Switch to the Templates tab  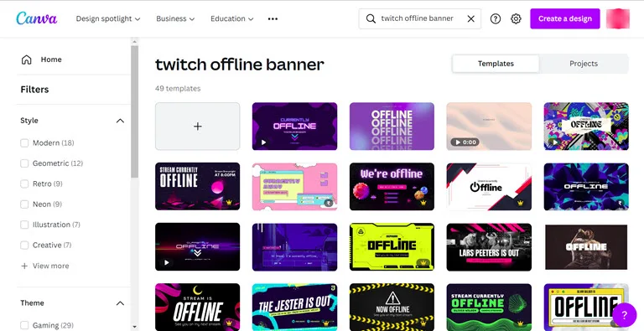tap(496, 64)
